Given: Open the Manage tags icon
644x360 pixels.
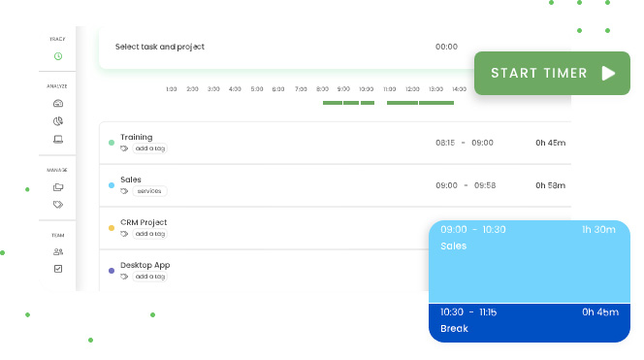Looking at the screenshot, I should pyautogui.click(x=58, y=204).
